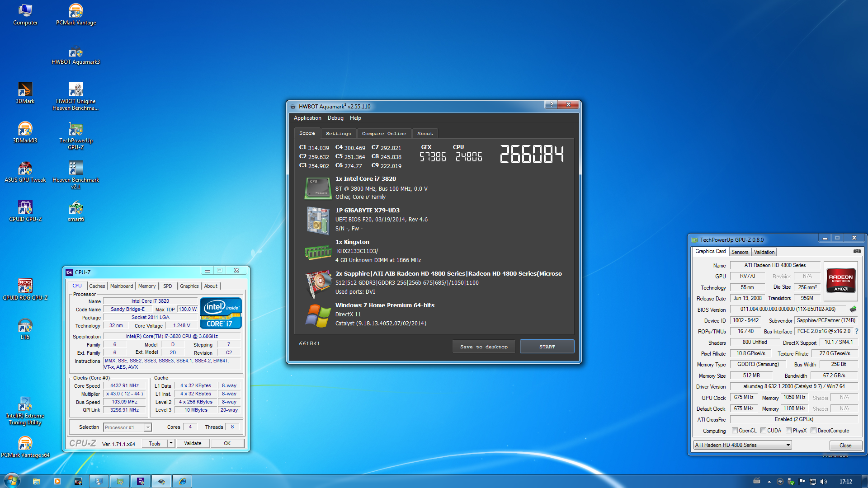Viewport: 868px width, 488px height.
Task: Open the Processor #1 selection dropdown
Action: pos(127,427)
